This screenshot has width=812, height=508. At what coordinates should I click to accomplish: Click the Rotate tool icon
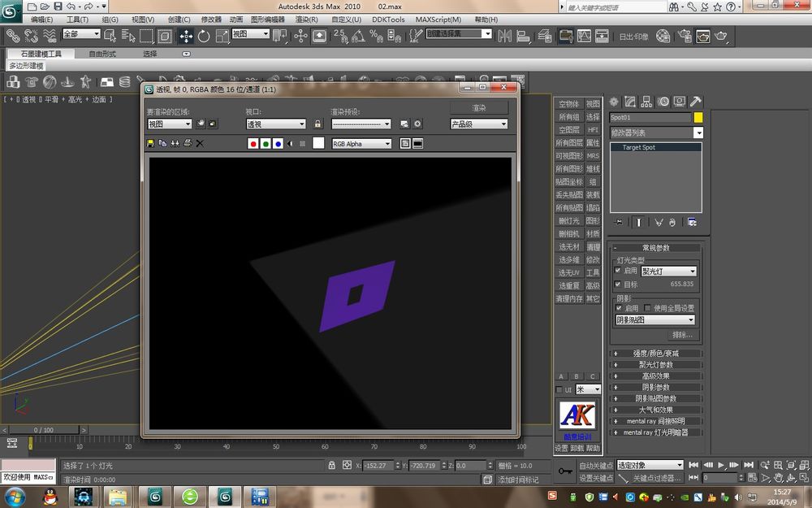tap(203, 36)
